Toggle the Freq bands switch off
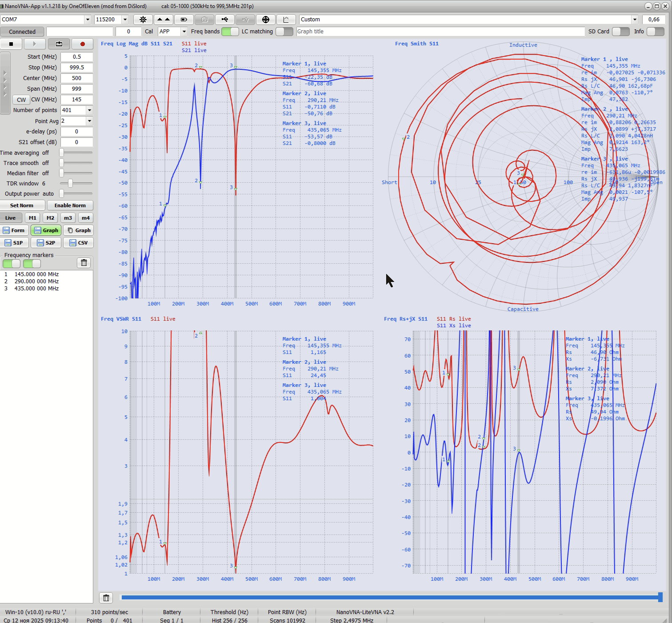The height and width of the screenshot is (623, 672). (x=230, y=32)
